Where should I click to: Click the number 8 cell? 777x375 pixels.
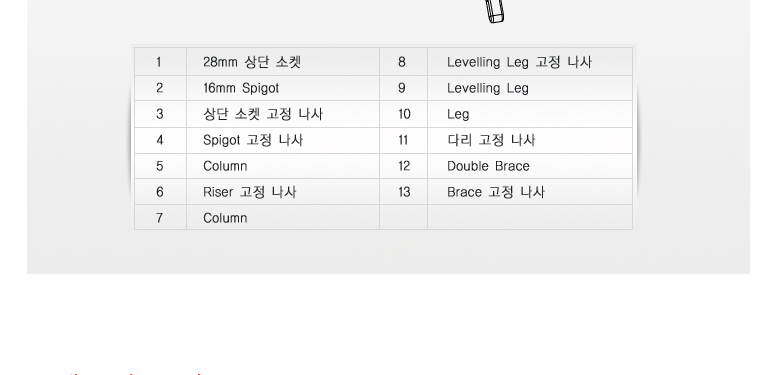403,62
